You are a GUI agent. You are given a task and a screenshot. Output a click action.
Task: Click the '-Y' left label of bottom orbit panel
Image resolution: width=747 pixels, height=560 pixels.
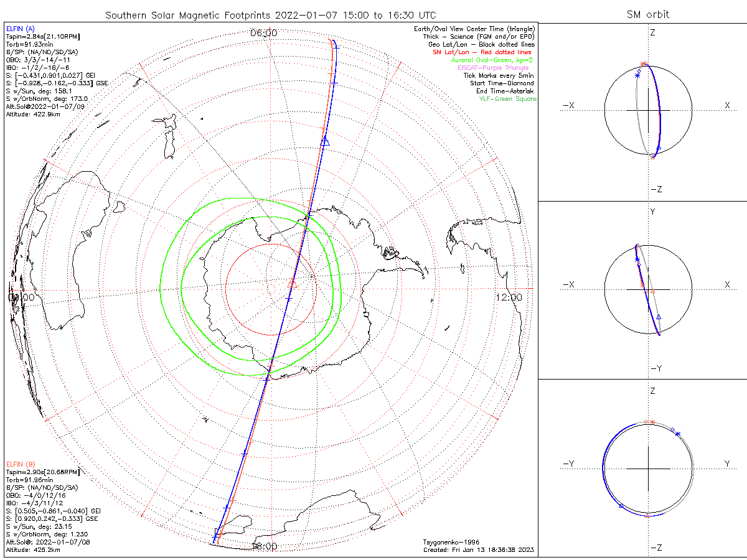(x=568, y=464)
